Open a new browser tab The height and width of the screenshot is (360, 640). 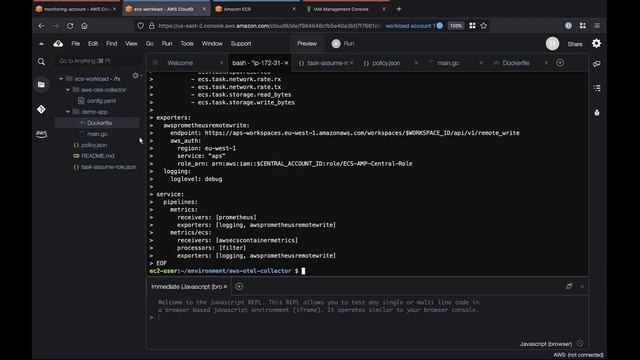pos(399,9)
